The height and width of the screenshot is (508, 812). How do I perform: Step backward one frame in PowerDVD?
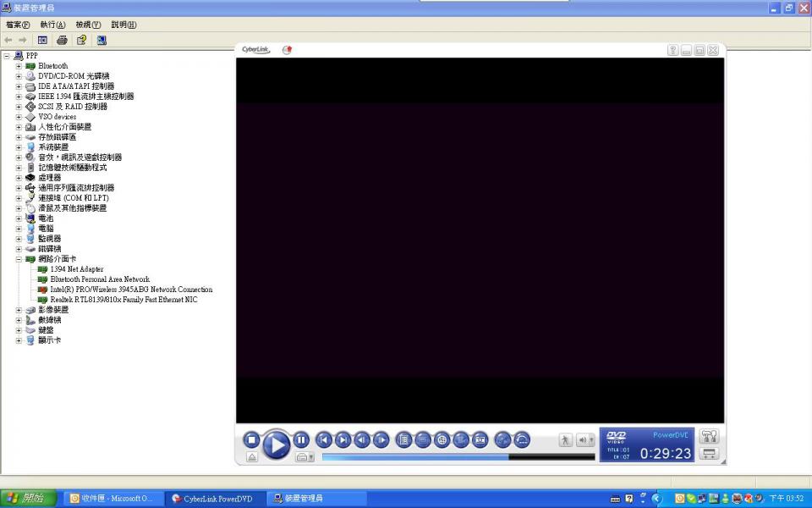tap(362, 440)
